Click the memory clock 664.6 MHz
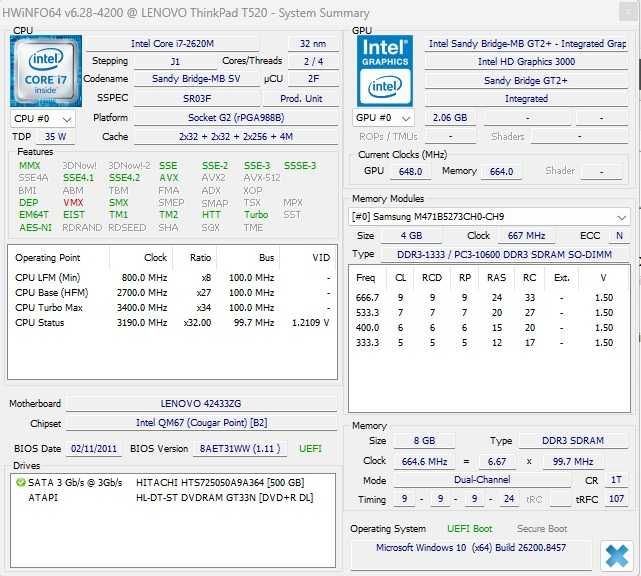 click(424, 462)
